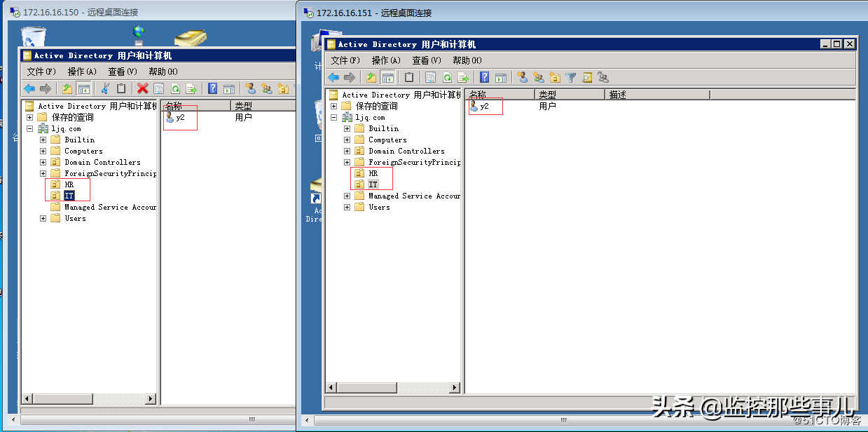Click Up one level icon in left window

[x=67, y=88]
